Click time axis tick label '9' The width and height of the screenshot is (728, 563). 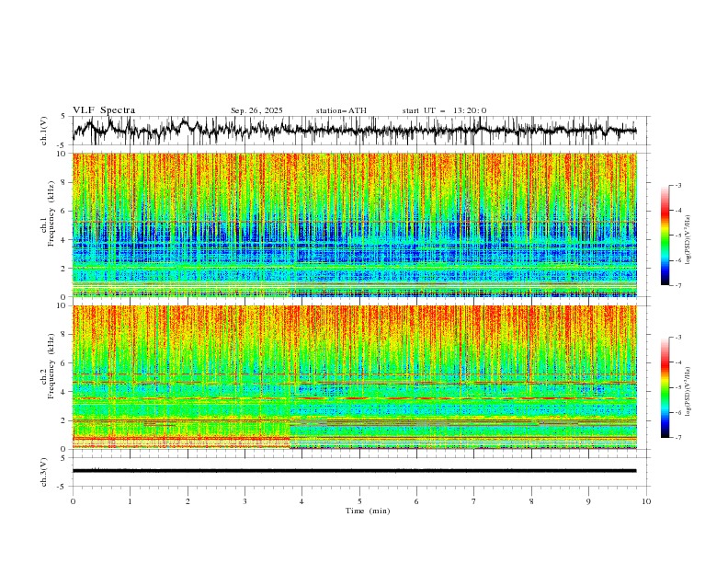pos(588,501)
